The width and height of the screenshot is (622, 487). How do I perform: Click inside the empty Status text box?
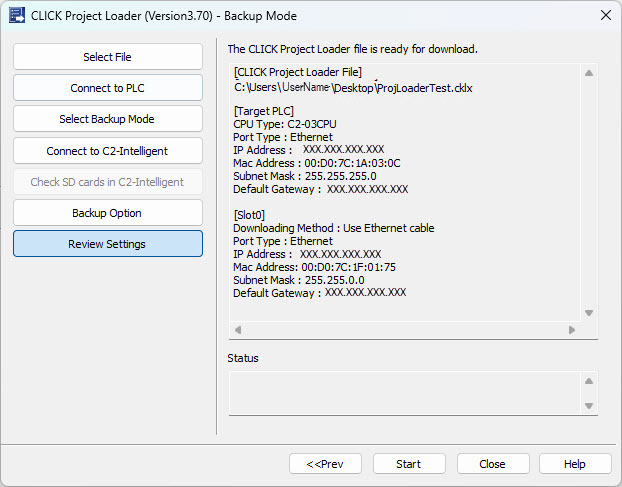[405, 393]
